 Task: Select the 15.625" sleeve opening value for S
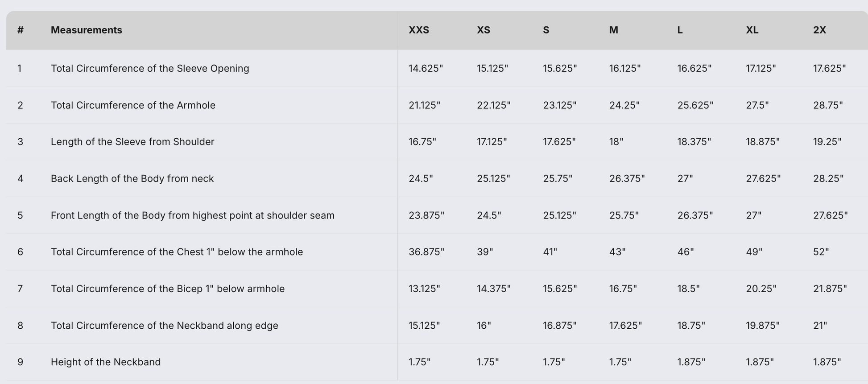pos(560,68)
